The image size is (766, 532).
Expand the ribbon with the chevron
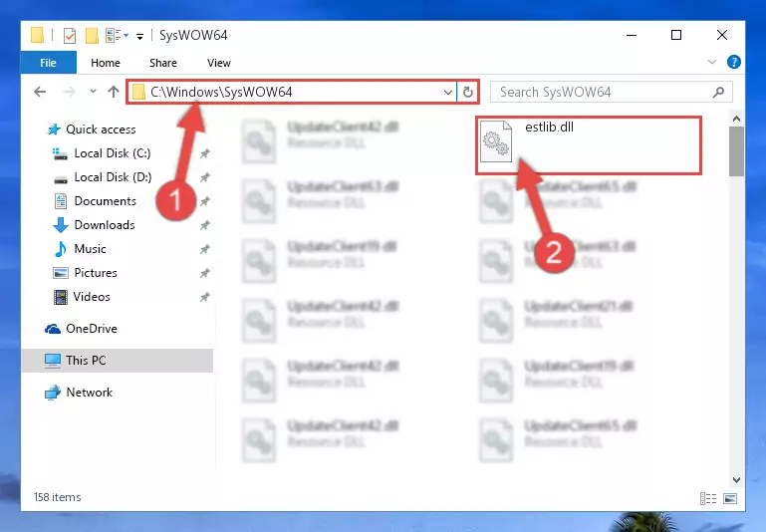coord(712,62)
